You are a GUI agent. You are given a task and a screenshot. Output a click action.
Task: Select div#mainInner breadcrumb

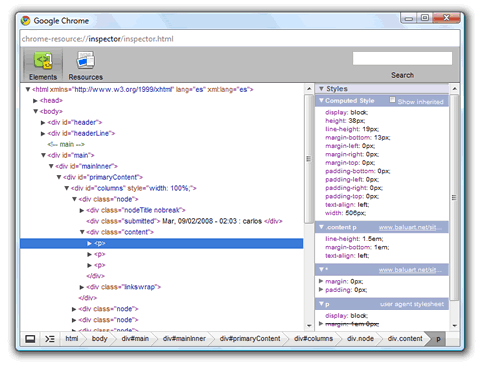click(x=184, y=338)
